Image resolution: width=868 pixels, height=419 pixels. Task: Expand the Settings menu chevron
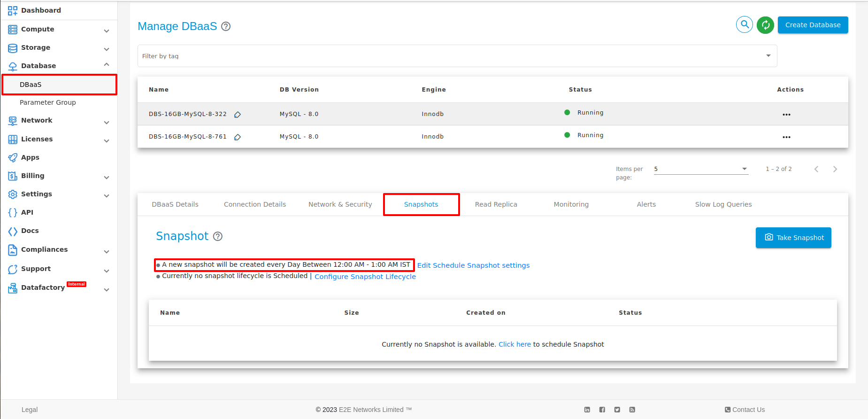[x=107, y=196]
